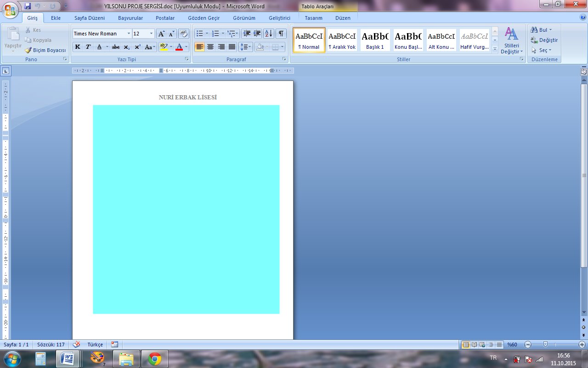Apply the Başlık 1 style
Viewport: 588px width, 368px height.
tap(375, 40)
